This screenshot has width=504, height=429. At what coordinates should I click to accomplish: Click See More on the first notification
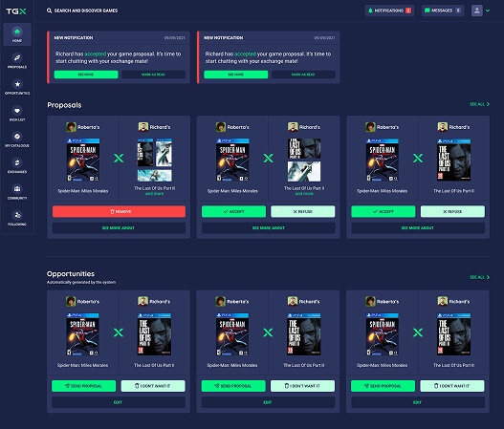(x=86, y=75)
